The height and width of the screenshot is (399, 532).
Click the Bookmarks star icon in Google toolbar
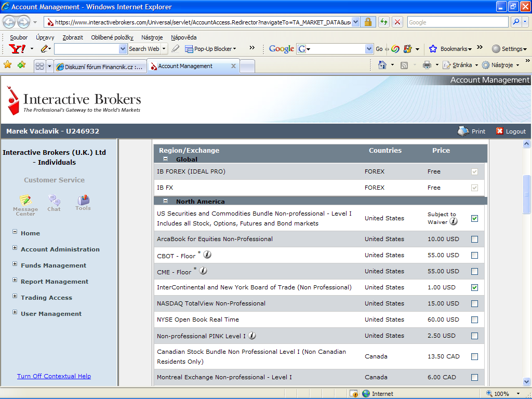pos(433,48)
